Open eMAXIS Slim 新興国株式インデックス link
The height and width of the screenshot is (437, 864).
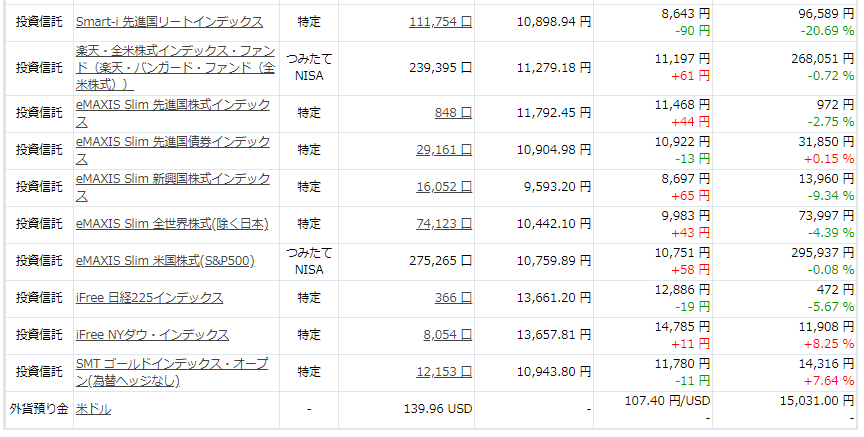(173, 187)
